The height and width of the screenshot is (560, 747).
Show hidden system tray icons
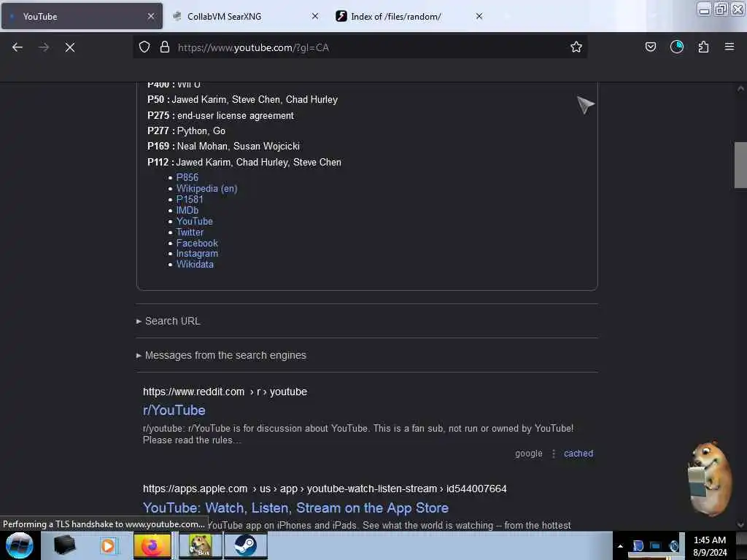click(x=620, y=546)
